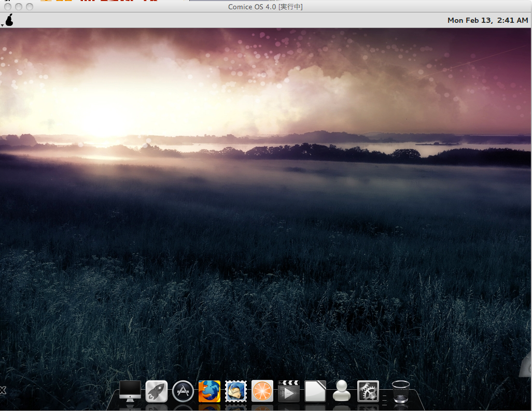Minimize the Comice OS 4.0 window
Screen dimensions: 532x411
point(18,7)
